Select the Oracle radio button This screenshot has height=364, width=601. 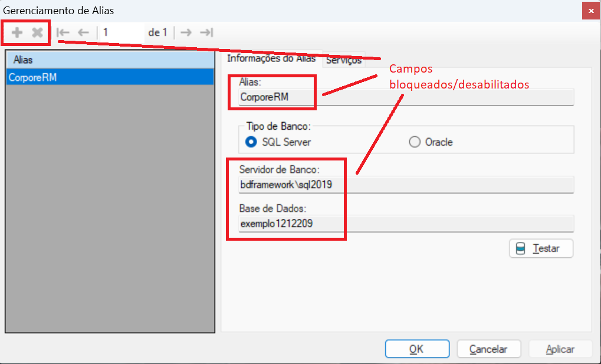click(415, 142)
